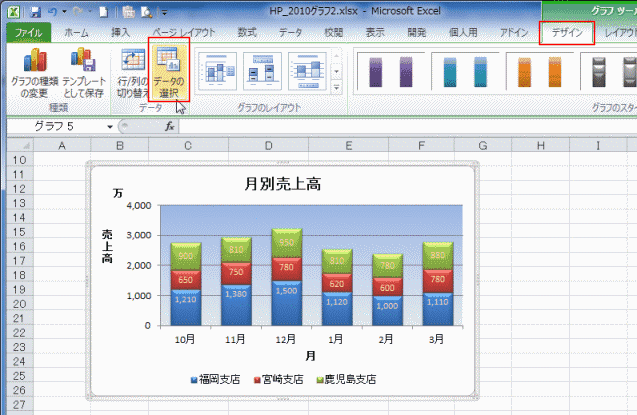Image resolution: width=637 pixels, height=415 pixels.
Task: Click 行/列の切り替え button
Action: click(x=132, y=73)
